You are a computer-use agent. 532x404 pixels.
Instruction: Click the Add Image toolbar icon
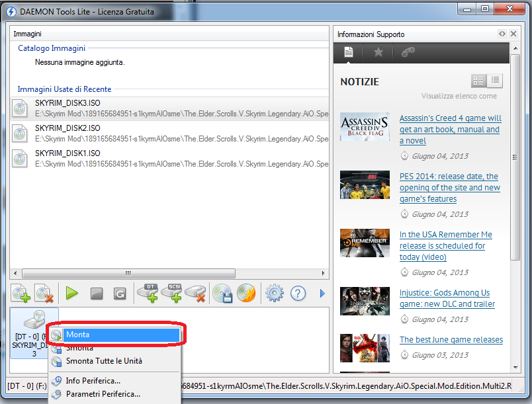[x=21, y=293]
